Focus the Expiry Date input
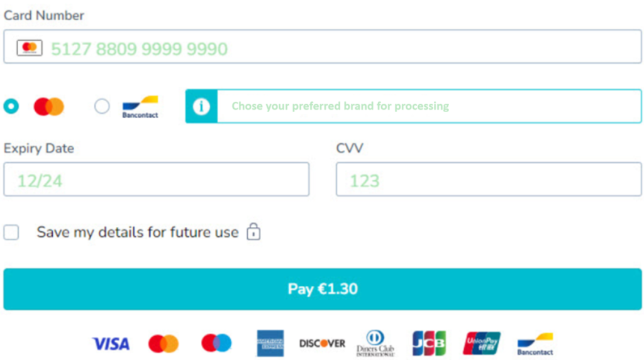This screenshot has width=644, height=360. pos(156,180)
